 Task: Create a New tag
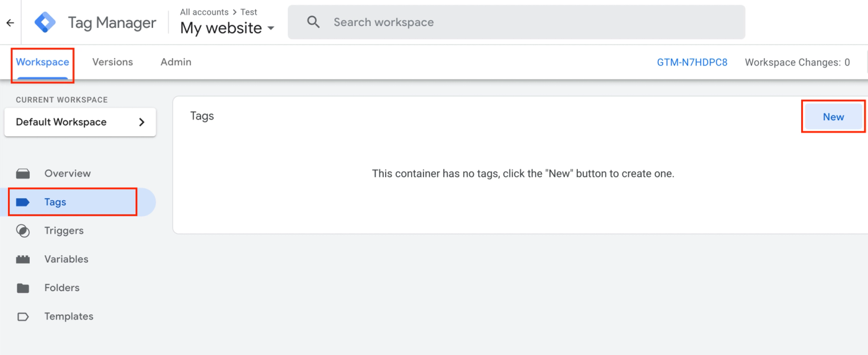[x=833, y=116]
